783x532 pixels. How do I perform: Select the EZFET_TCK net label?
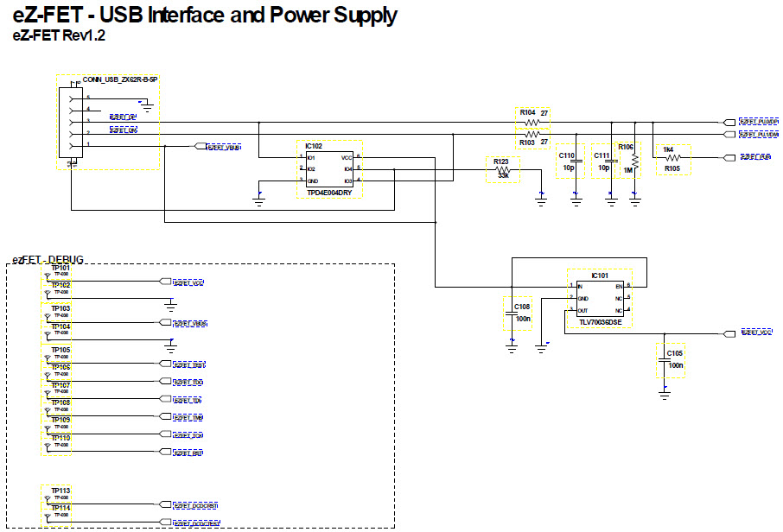point(188,434)
